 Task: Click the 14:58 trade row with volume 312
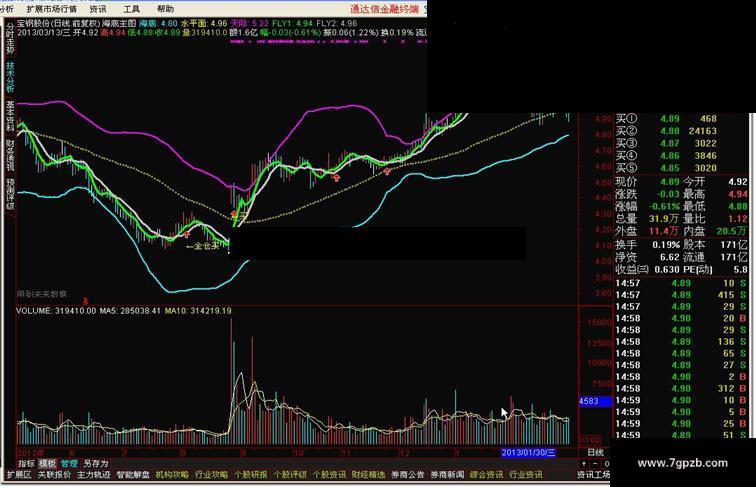(681, 389)
